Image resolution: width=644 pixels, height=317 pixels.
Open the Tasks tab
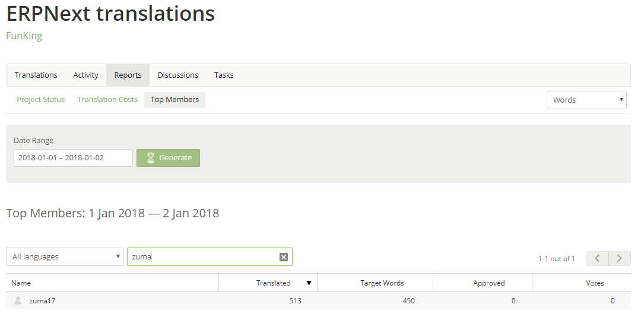224,75
